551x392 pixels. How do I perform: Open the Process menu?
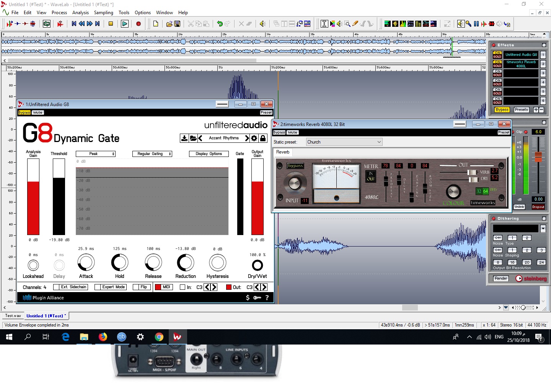pos(59,13)
